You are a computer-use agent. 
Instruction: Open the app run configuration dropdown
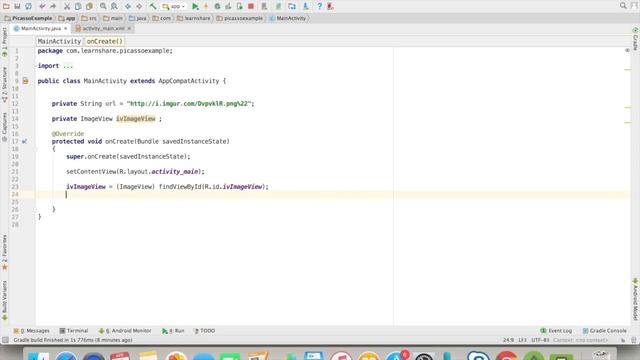click(x=174, y=6)
